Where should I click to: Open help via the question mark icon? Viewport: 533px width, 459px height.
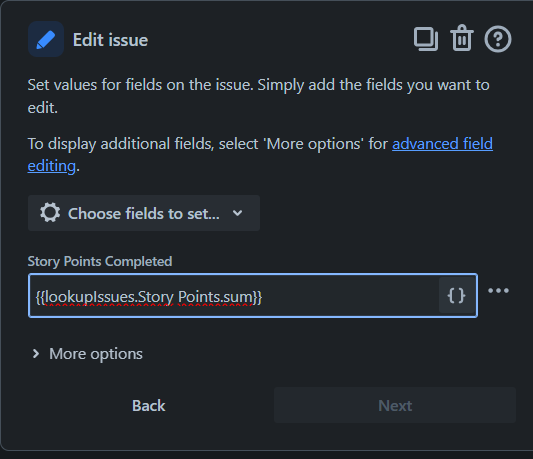[x=498, y=39]
